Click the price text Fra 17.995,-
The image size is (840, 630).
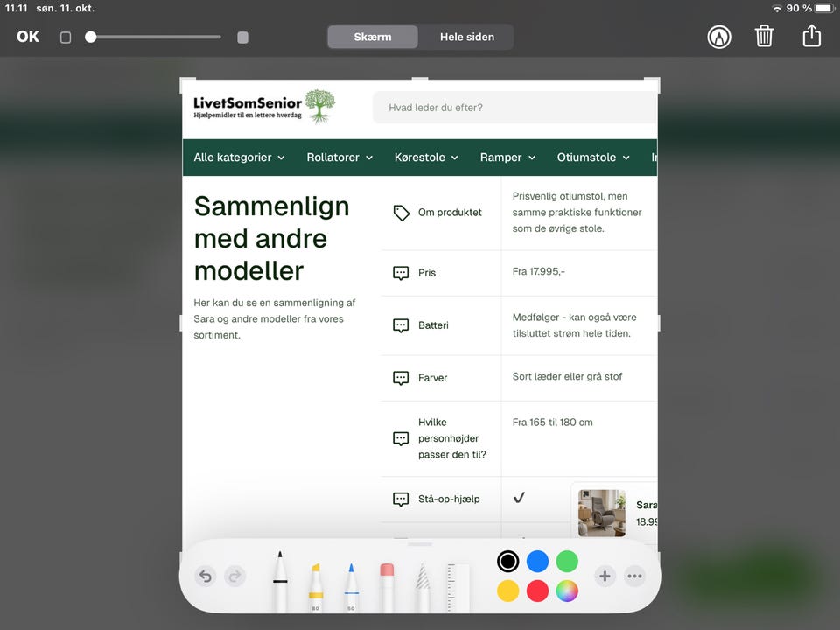click(538, 271)
